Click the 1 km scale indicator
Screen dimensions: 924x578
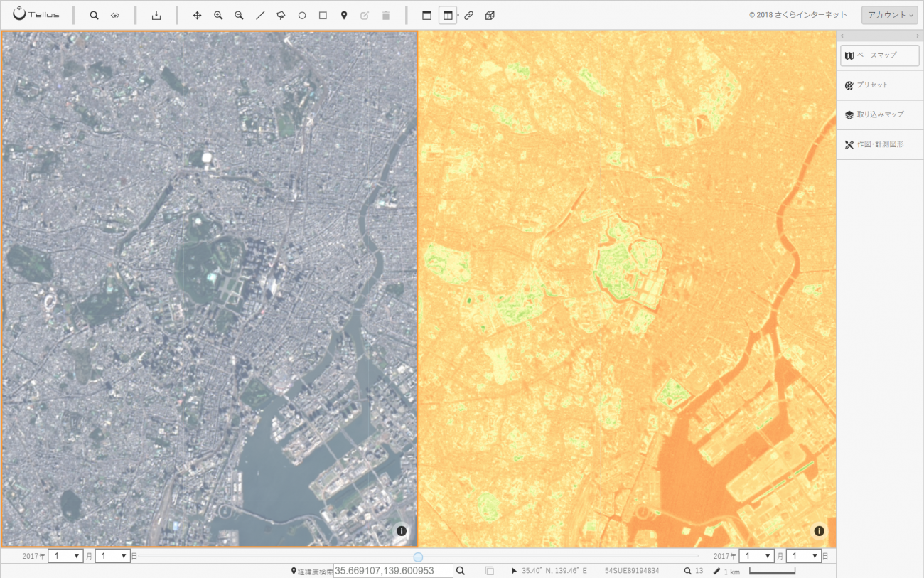pyautogui.click(x=726, y=572)
